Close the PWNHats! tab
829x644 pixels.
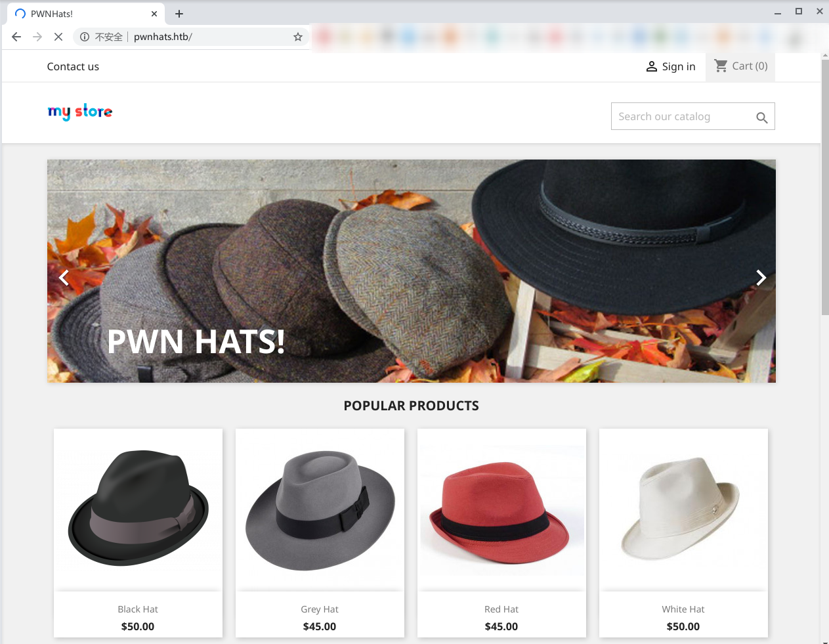tap(154, 14)
